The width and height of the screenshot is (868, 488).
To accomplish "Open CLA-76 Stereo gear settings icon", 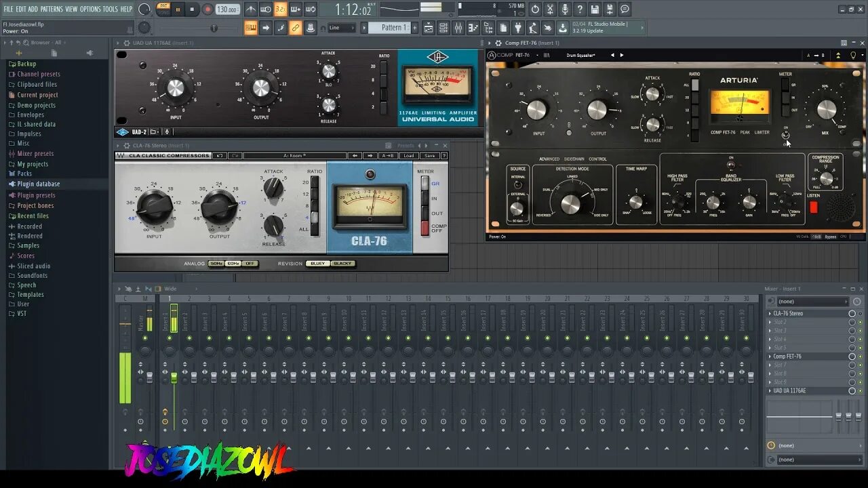I will coord(126,145).
